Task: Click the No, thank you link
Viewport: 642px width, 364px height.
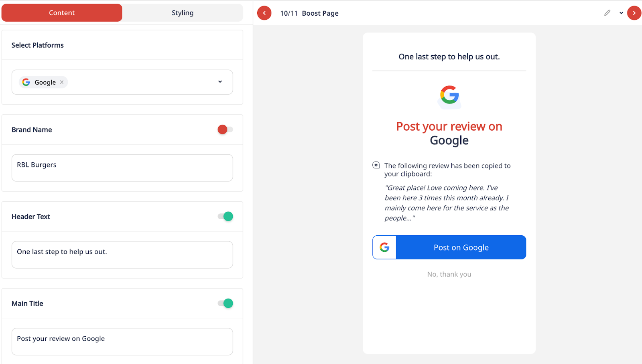Action: 449,274
